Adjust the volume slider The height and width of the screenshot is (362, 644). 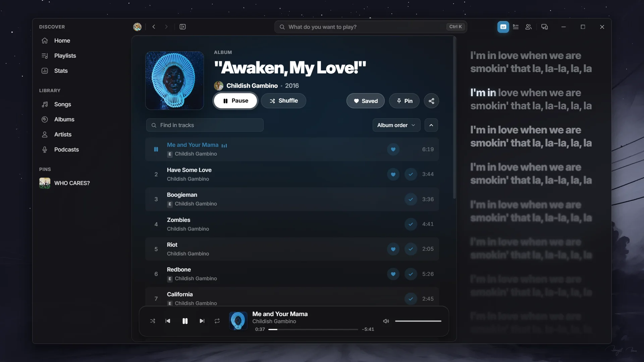pos(418,321)
